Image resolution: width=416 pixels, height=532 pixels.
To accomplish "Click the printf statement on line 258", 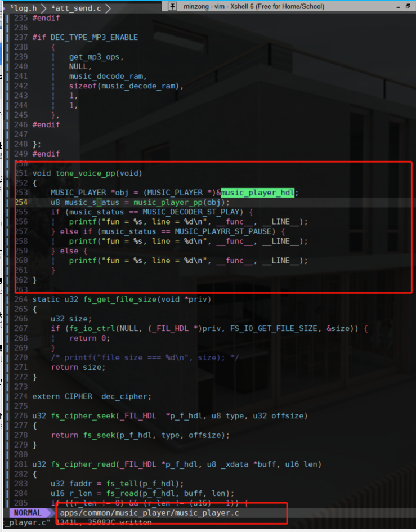I will [189, 242].
